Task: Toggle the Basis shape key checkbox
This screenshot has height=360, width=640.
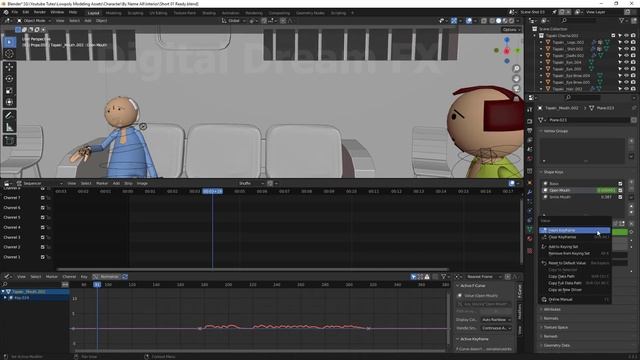Action: pos(620,184)
